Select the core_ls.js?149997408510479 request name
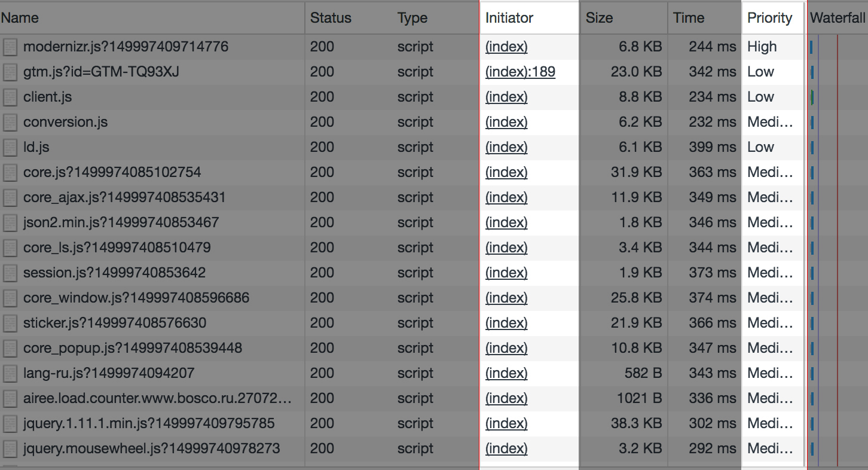Viewport: 868px width, 470px height. (117, 248)
